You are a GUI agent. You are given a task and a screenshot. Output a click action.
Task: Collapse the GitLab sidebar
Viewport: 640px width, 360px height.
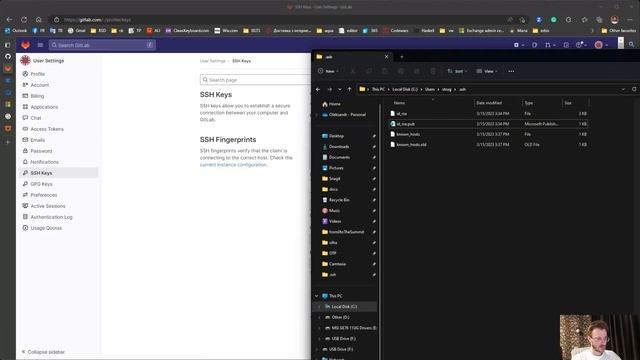click(43, 352)
